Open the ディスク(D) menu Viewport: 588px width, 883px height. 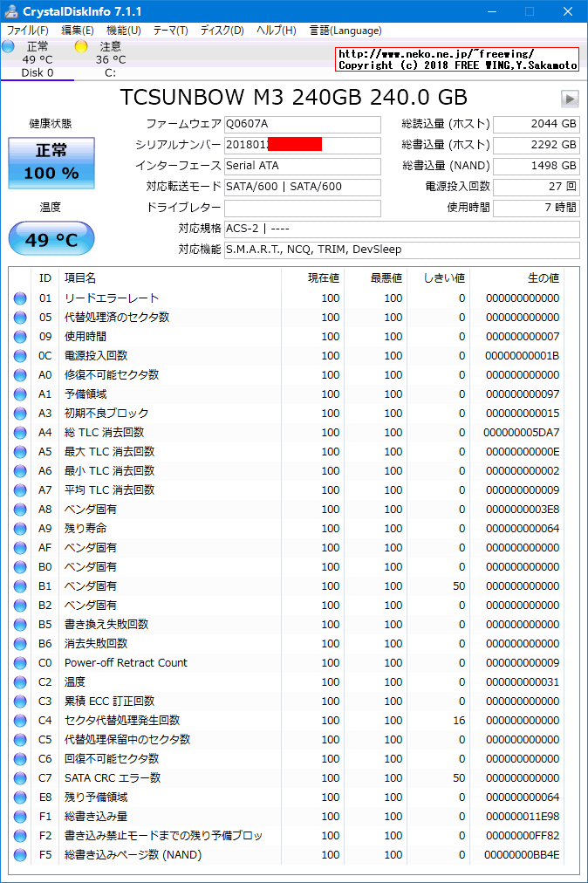(222, 31)
